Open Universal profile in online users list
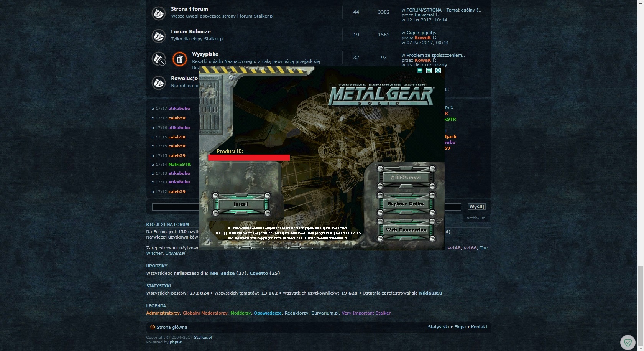Image resolution: width=644 pixels, height=351 pixels. 175,253
